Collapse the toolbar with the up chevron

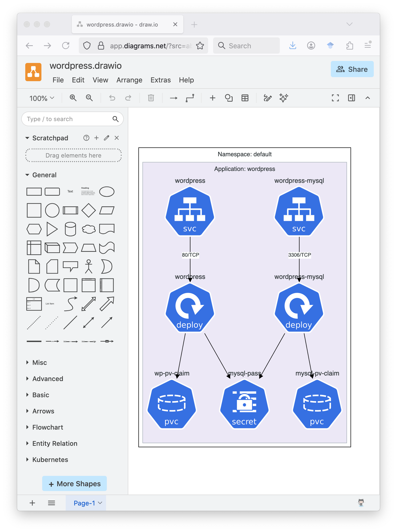pyautogui.click(x=368, y=98)
